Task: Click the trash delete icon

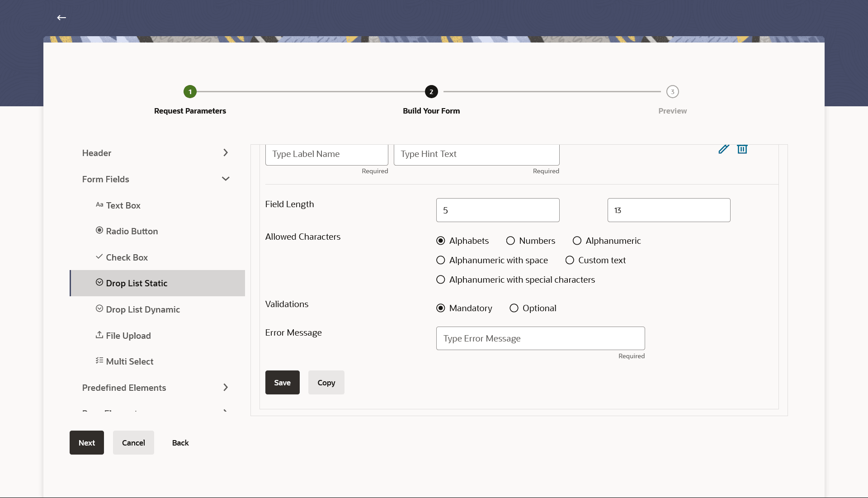Action: 742,149
